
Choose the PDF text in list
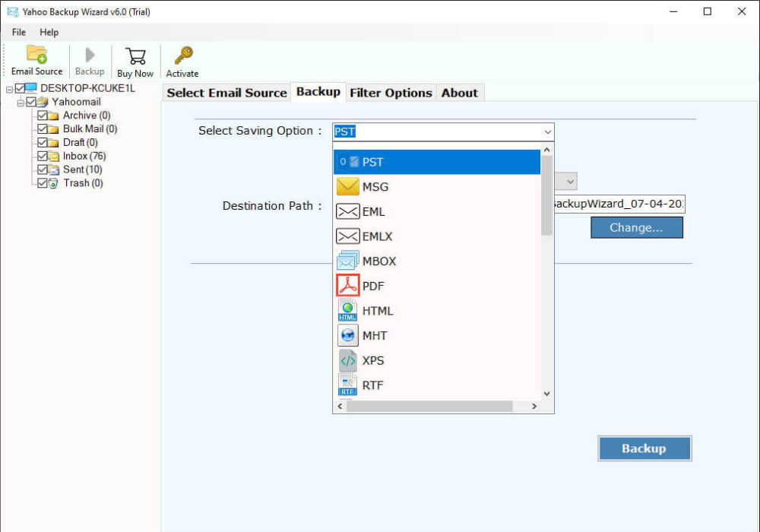click(373, 286)
